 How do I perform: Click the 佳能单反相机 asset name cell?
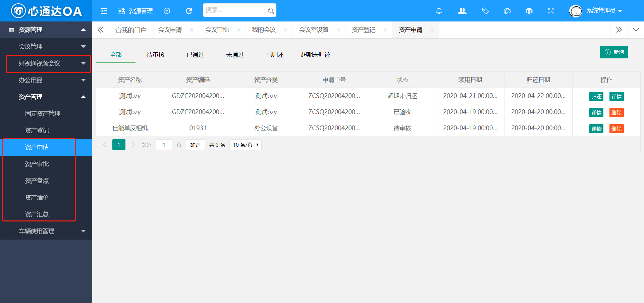point(130,128)
